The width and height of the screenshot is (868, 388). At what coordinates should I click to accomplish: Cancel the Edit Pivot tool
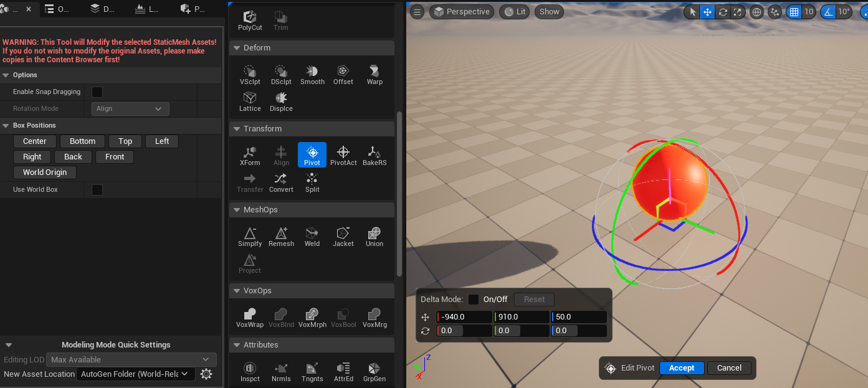(x=729, y=368)
